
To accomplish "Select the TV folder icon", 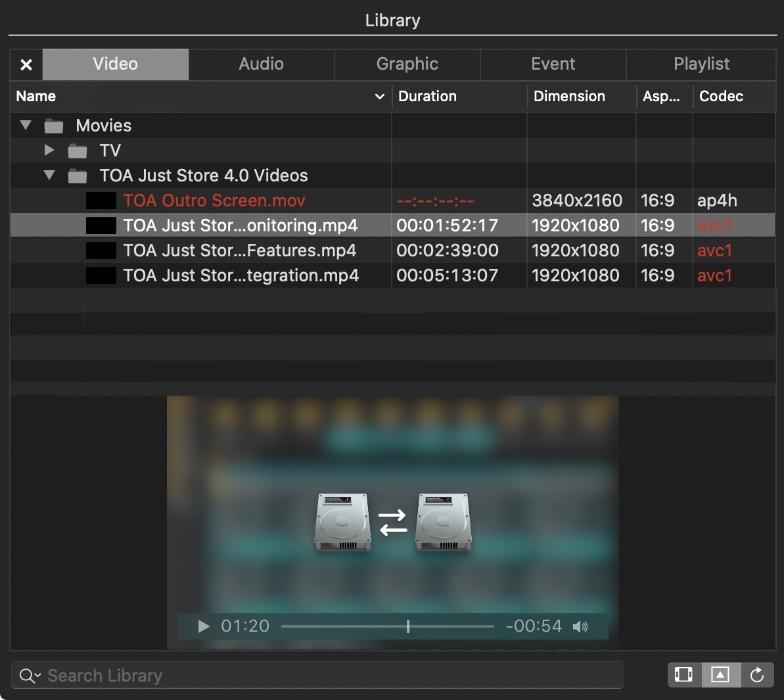I will coord(77,151).
